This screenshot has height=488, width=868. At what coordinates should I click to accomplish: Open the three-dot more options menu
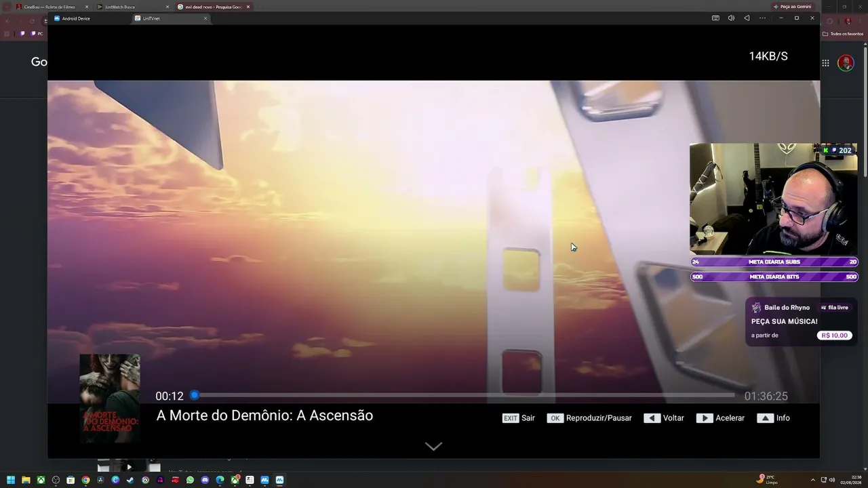[x=762, y=18]
